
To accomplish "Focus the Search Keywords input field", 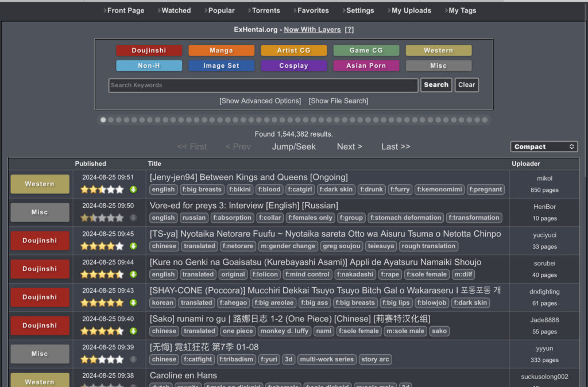I will click(263, 86).
